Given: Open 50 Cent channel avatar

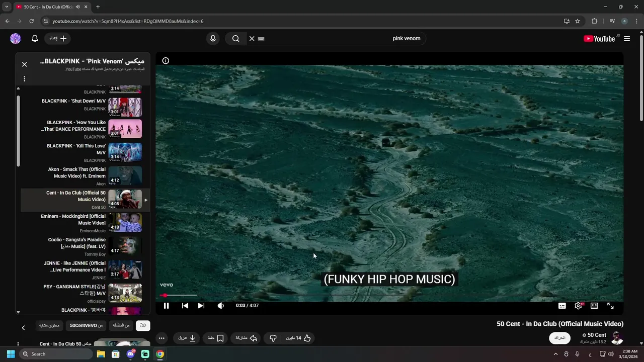Looking at the screenshot, I should point(617,338).
